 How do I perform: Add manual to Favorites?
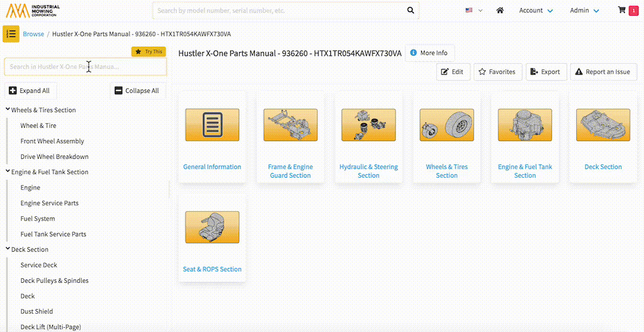(497, 72)
